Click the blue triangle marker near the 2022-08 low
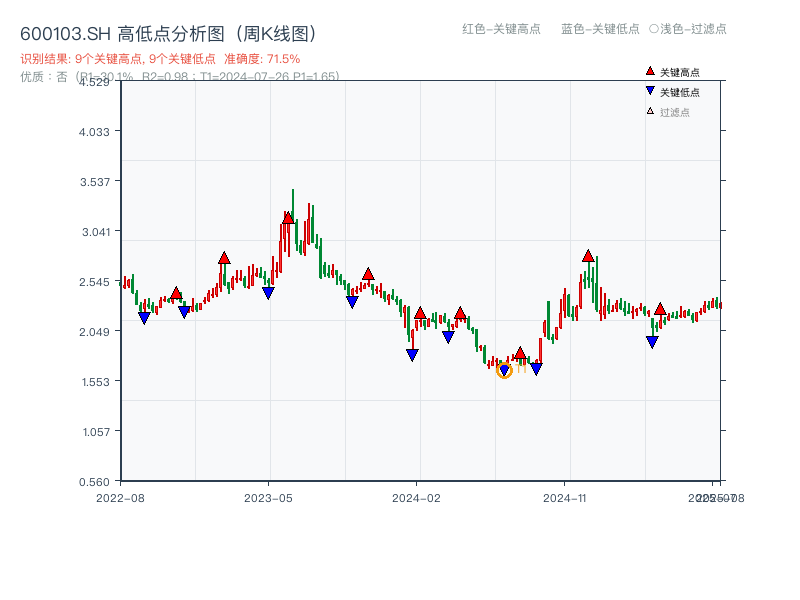Screen dimensions: 800x600 (x=143, y=318)
